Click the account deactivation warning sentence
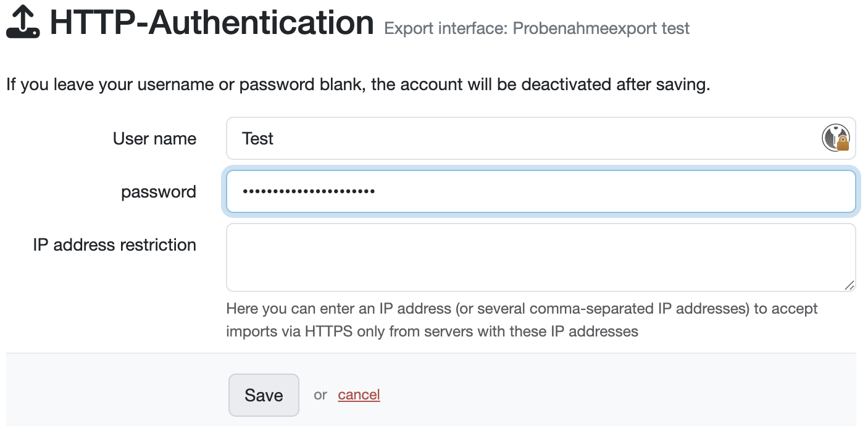The image size is (868, 426). [x=358, y=85]
